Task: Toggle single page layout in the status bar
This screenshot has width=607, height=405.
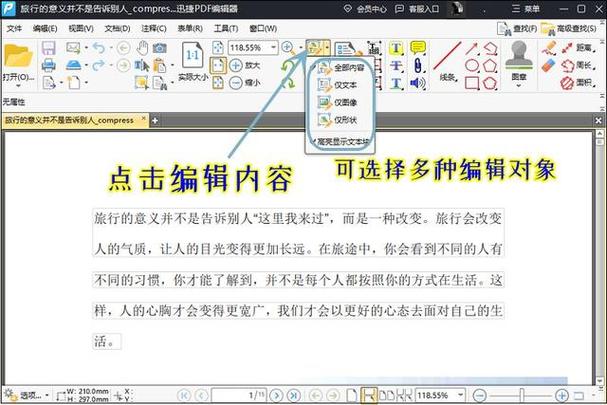Action: click(352, 395)
